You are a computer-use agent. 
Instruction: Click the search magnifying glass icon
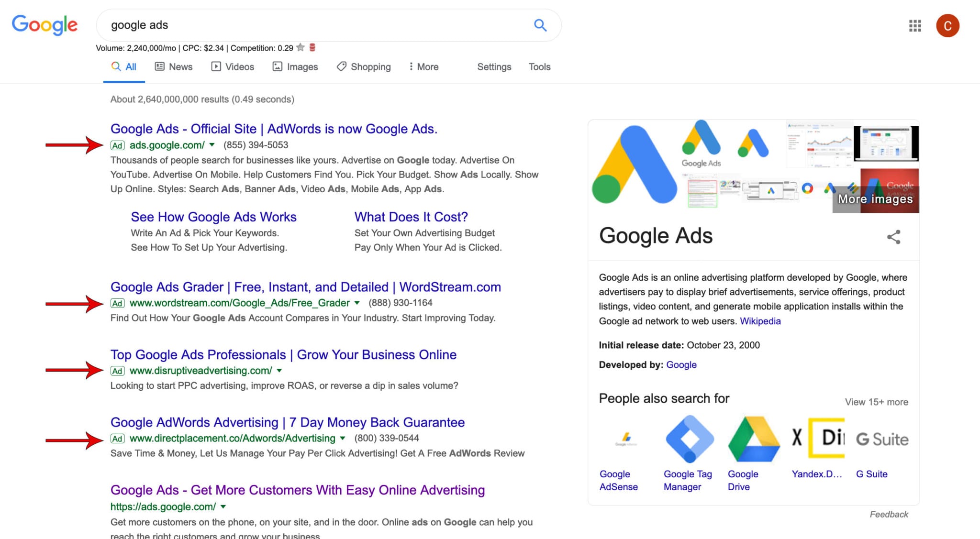tap(540, 25)
